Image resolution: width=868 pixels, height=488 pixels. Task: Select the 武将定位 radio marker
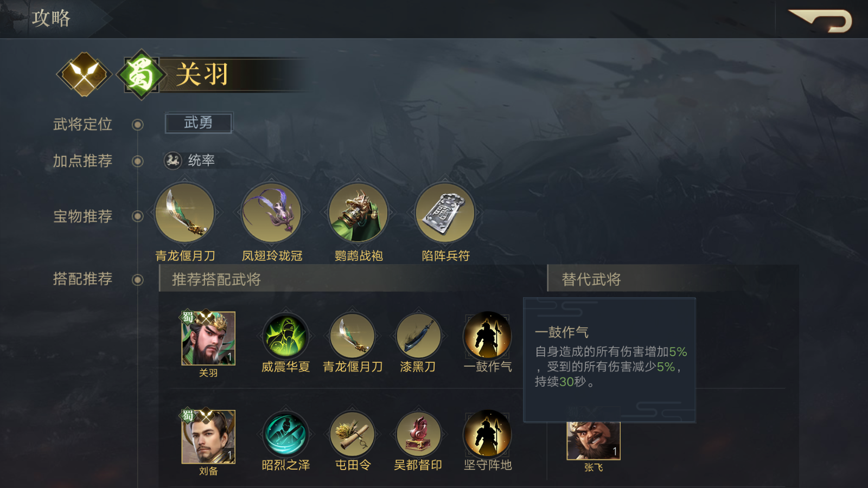[138, 125]
